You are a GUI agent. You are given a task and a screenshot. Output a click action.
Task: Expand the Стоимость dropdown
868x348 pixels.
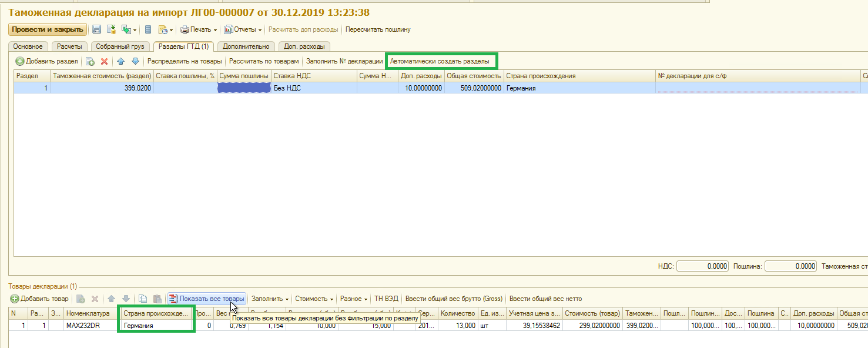(x=314, y=299)
